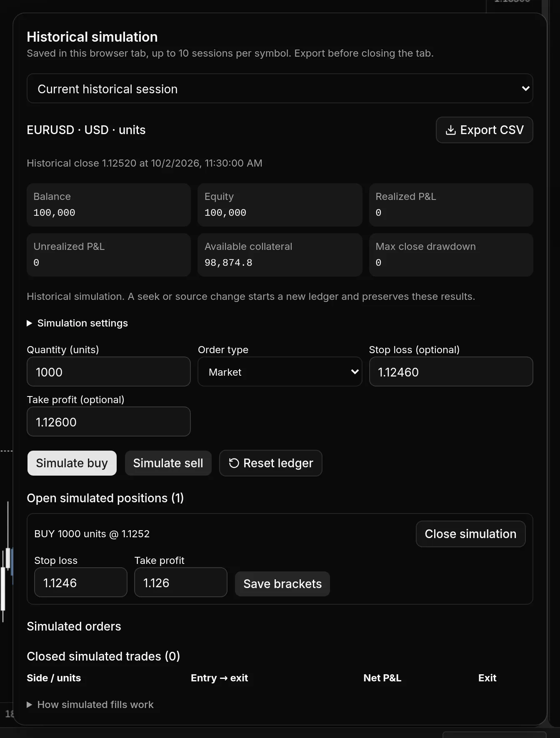Click the Historical simulation title
Screen dimensions: 560x738
[92, 37]
